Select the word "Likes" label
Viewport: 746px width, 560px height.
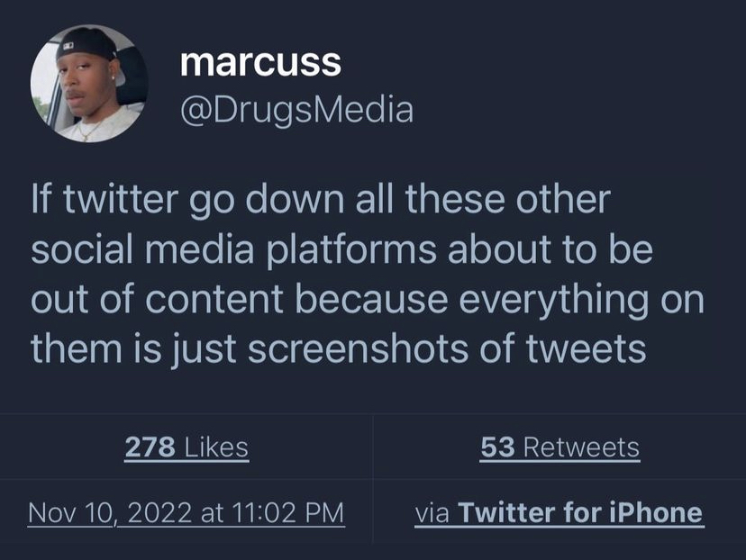(215, 447)
